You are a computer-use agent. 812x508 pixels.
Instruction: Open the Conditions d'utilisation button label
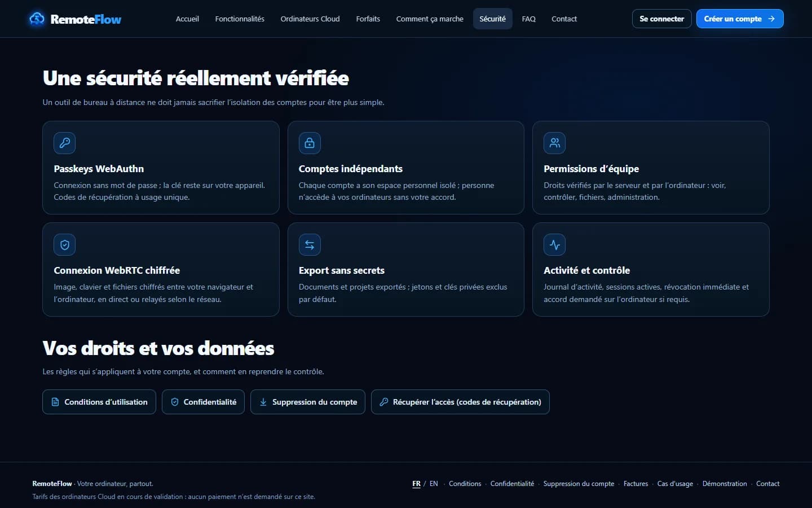tap(106, 402)
